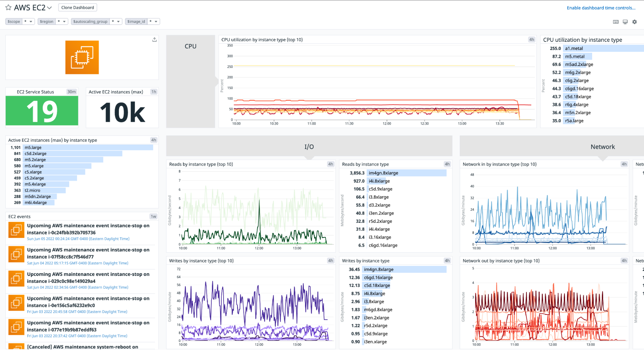Open the Enable dashboard time controls link

601,7
